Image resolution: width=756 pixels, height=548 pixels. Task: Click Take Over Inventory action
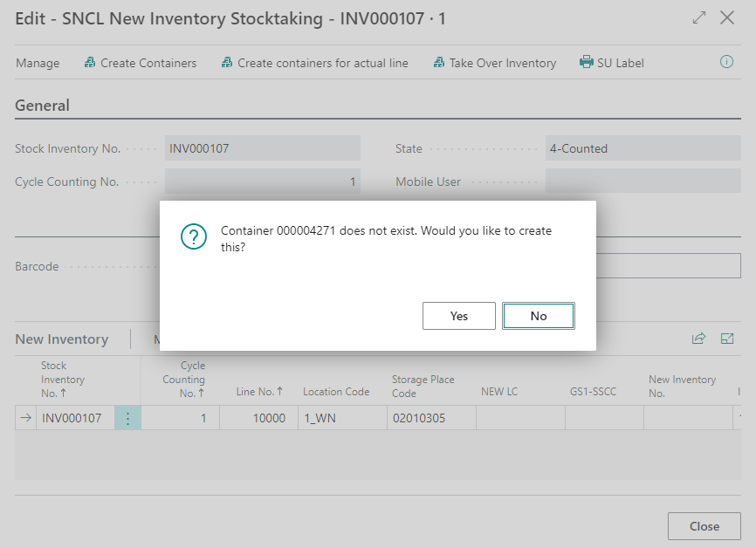(493, 63)
